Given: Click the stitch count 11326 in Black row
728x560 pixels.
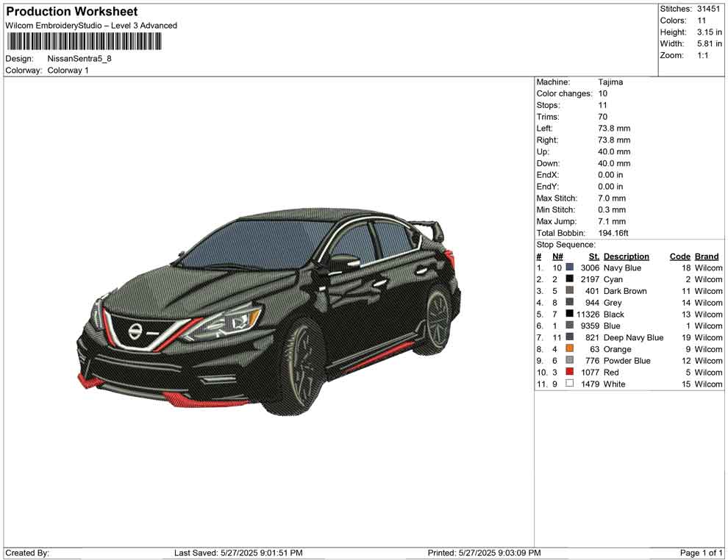Looking at the screenshot, I should pos(588,314).
